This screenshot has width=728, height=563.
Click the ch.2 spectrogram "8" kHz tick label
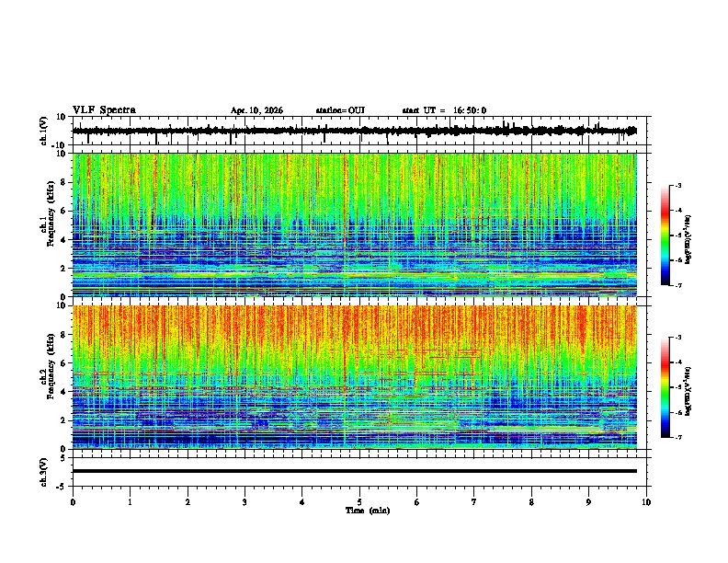(x=63, y=335)
